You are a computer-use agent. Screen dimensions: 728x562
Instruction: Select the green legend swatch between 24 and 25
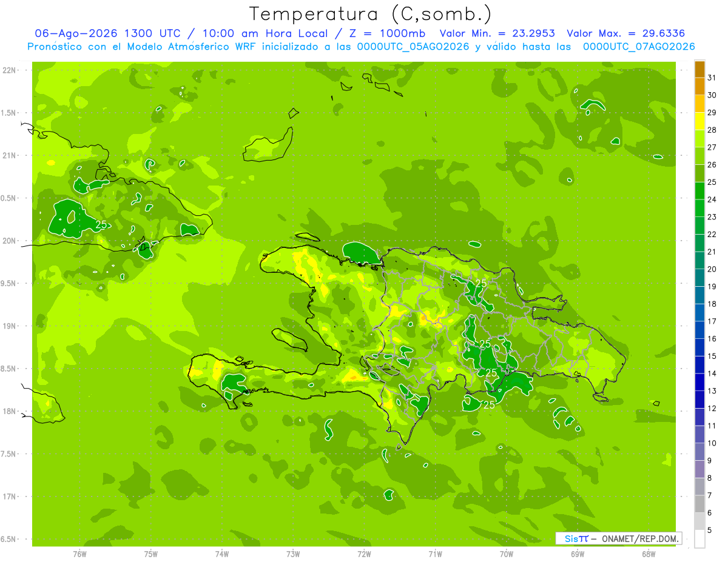coord(699,192)
